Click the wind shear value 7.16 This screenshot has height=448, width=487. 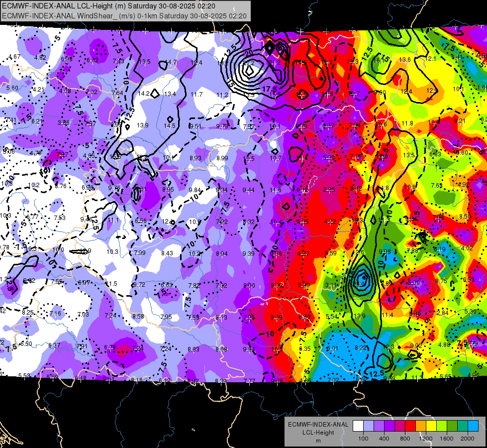(55, 314)
